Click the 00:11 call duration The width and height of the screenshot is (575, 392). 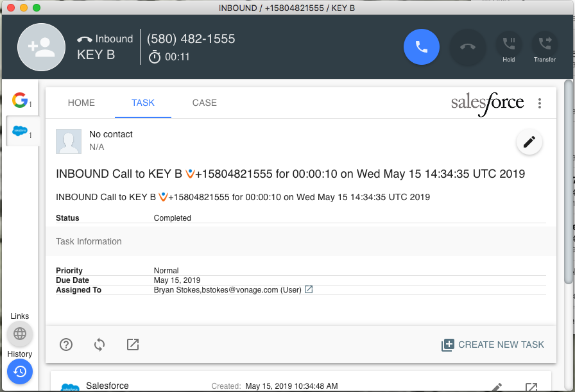(177, 57)
